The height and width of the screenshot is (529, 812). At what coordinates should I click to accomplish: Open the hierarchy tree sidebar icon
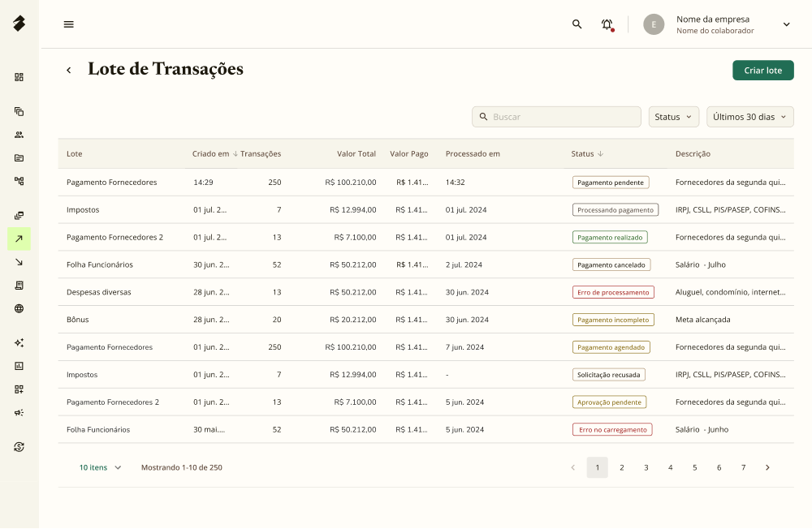[x=19, y=181]
